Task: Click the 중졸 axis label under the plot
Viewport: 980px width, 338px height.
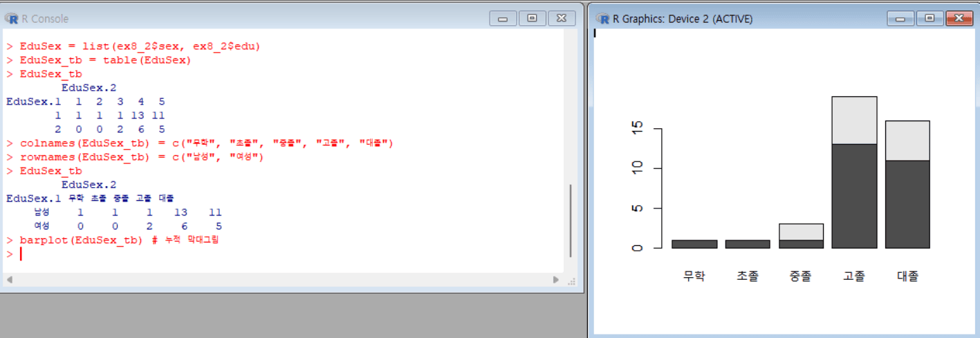Action: point(800,276)
